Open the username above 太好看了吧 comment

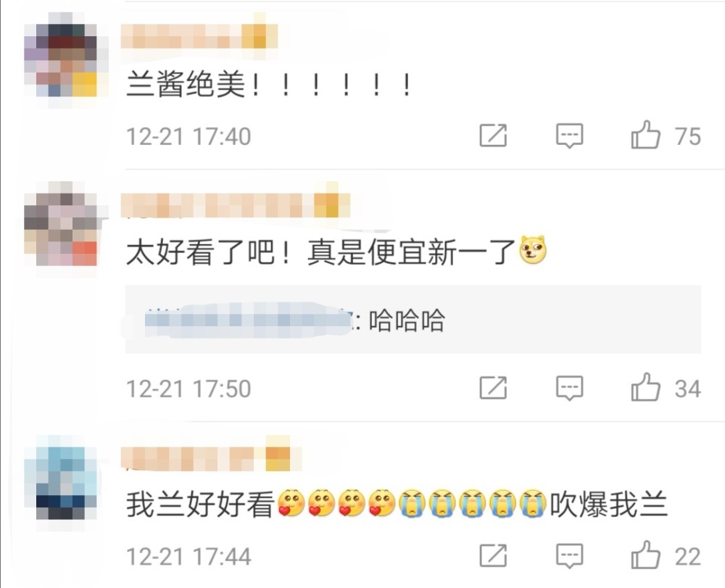[x=236, y=205]
